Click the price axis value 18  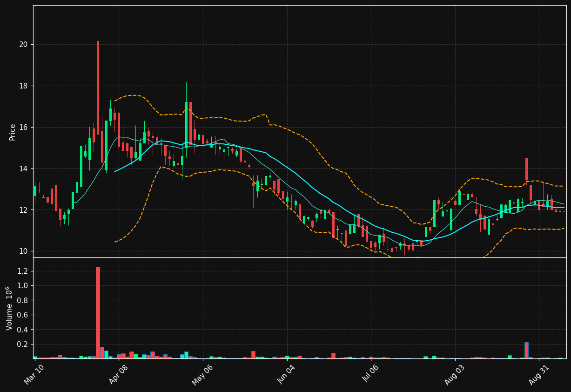click(x=23, y=86)
